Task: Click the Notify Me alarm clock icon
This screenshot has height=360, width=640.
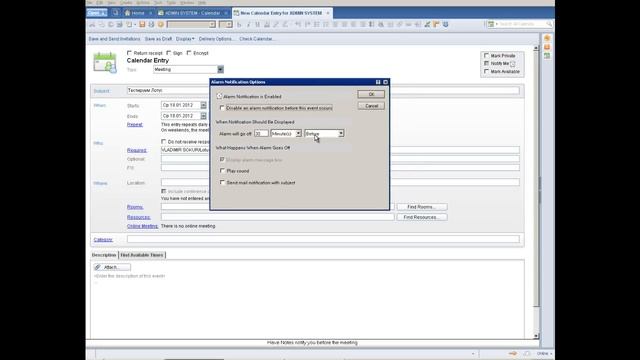Action: pyautogui.click(x=513, y=64)
